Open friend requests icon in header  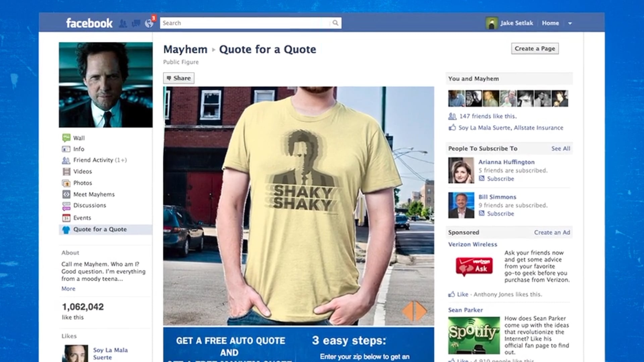(x=123, y=23)
